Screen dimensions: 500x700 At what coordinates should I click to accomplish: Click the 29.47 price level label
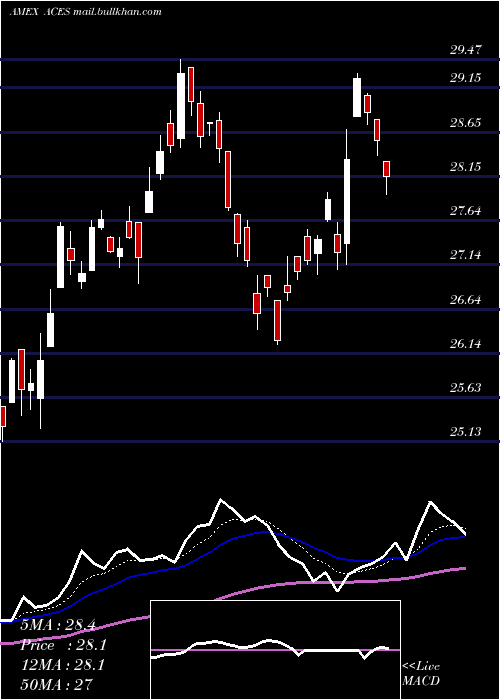pyautogui.click(x=466, y=50)
